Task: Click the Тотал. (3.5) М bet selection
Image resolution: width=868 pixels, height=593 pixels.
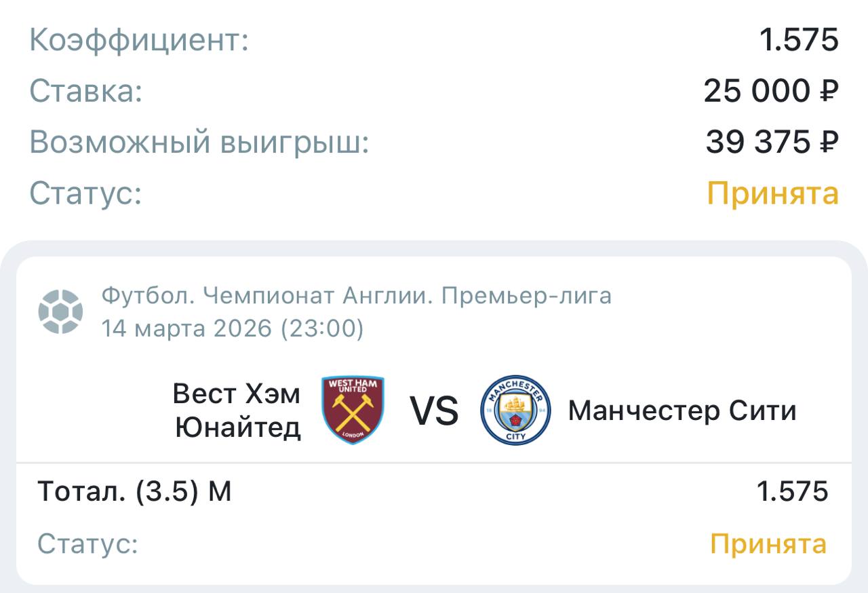Action: pyautogui.click(x=134, y=491)
